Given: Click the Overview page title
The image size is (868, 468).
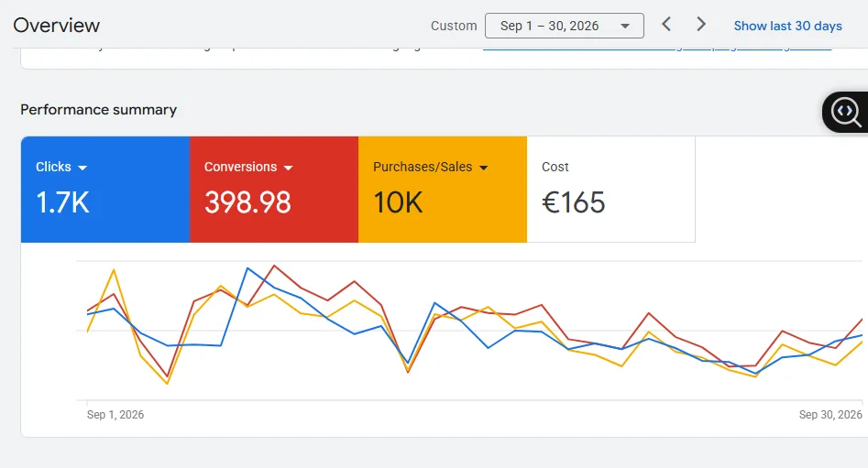Looking at the screenshot, I should pos(57,26).
